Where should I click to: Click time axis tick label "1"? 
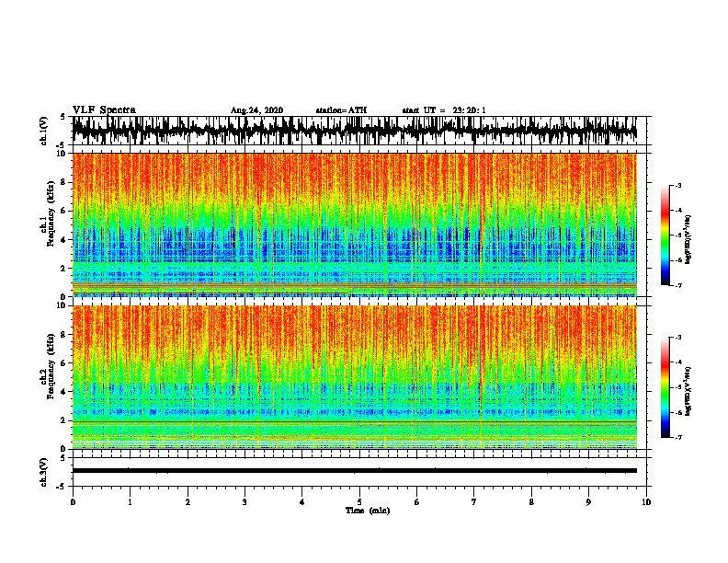pos(130,502)
